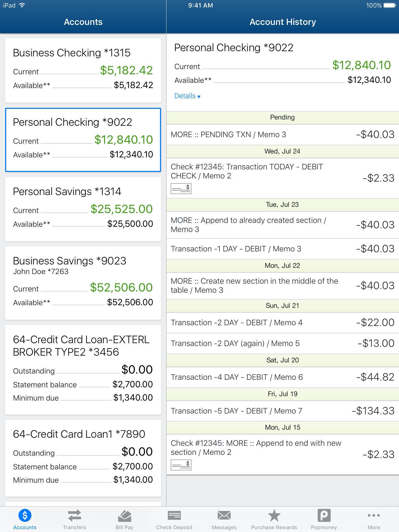Select Business Checking *1315 account card
This screenshot has height=532, width=399.
coord(83,70)
